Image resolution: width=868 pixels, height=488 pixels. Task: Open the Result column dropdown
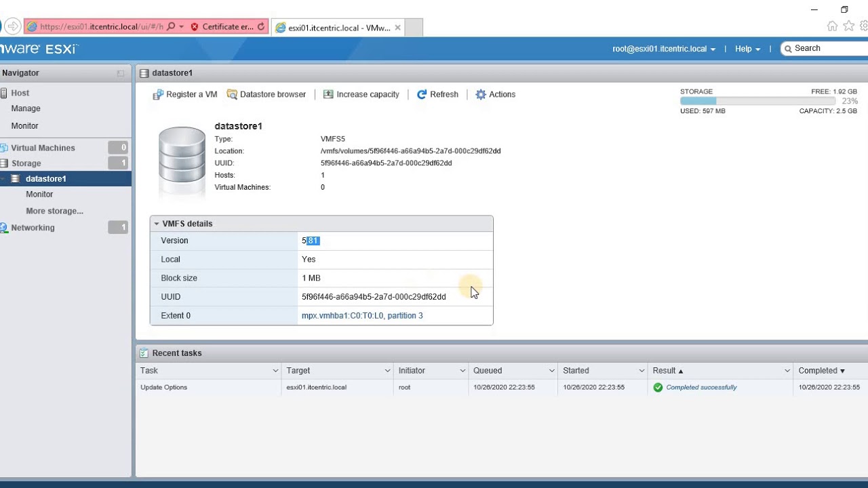pyautogui.click(x=787, y=371)
